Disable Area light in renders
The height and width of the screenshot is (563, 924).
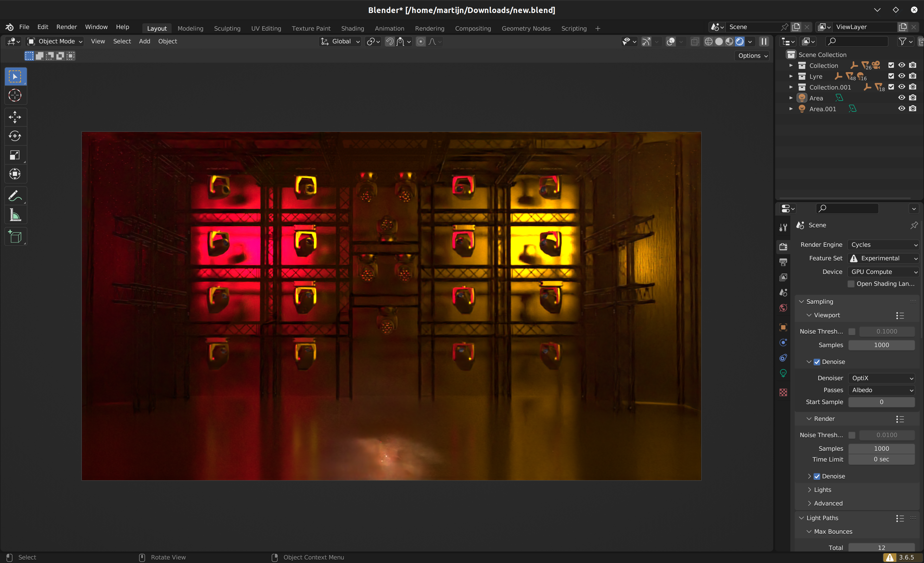click(913, 98)
